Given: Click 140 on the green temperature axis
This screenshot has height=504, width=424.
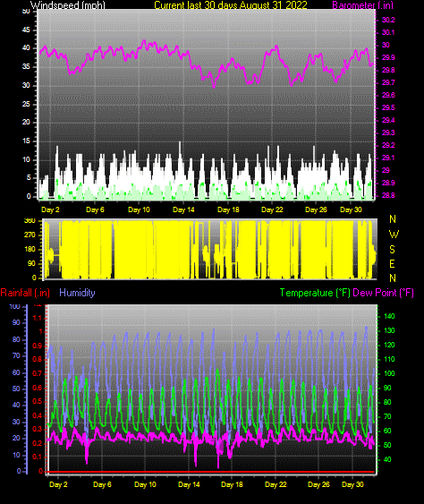Looking at the screenshot, I should coord(389,316).
